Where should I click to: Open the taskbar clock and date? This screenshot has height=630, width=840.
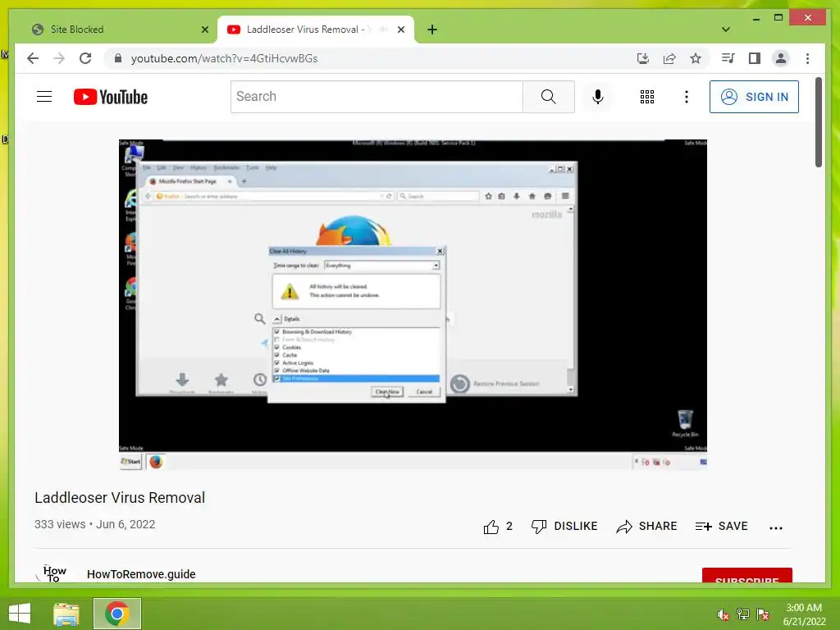[x=804, y=614]
